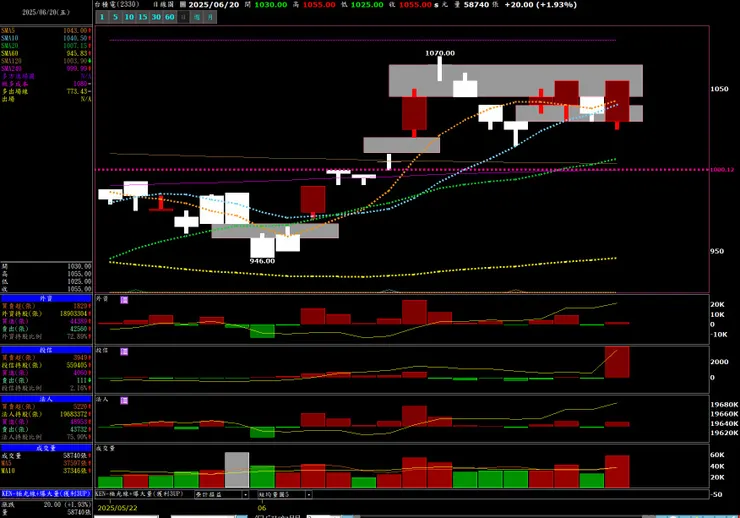Click purple icon in 投信 panel
This screenshot has height=518, width=740.
click(124, 351)
